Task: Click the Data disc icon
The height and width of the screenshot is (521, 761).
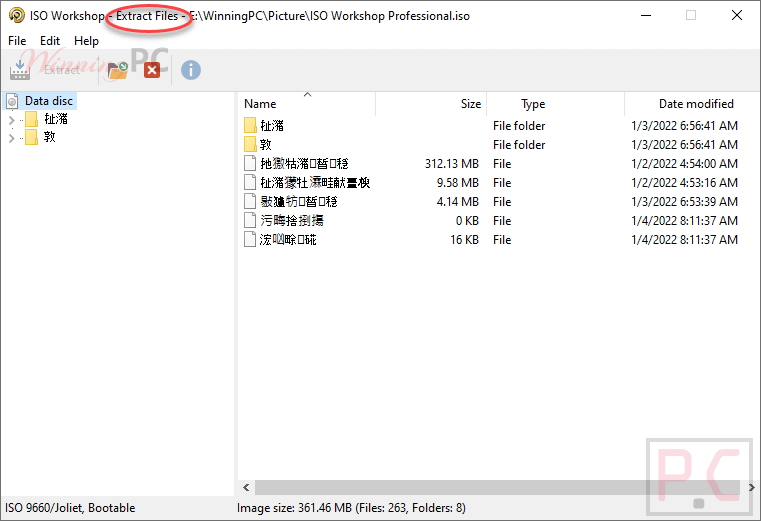Action: [13, 101]
